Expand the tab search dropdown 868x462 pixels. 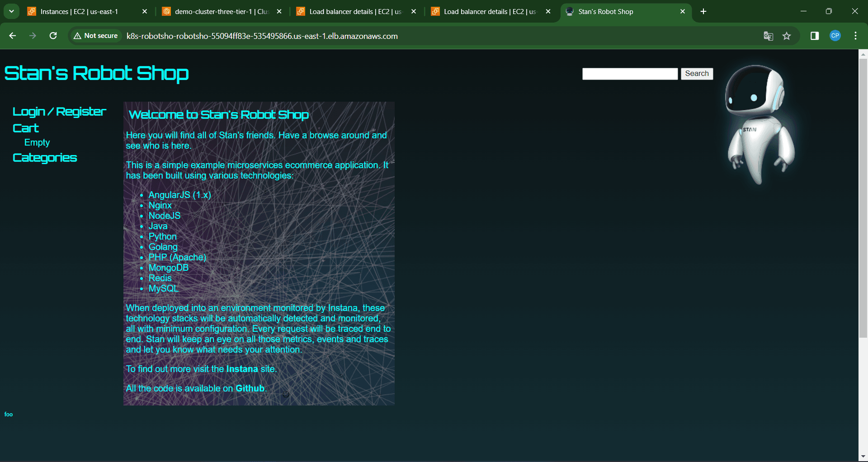11,11
